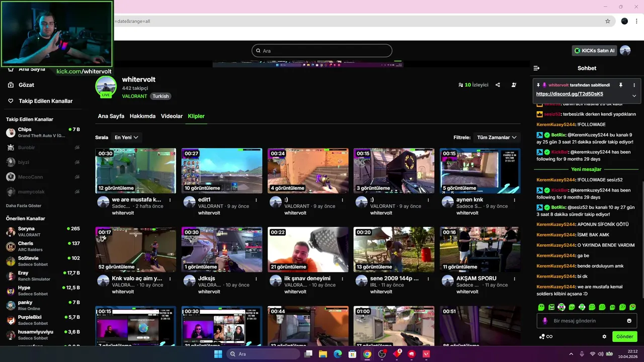Show hidden tray icons chevron
The height and width of the screenshot is (362, 644).
coord(571,354)
